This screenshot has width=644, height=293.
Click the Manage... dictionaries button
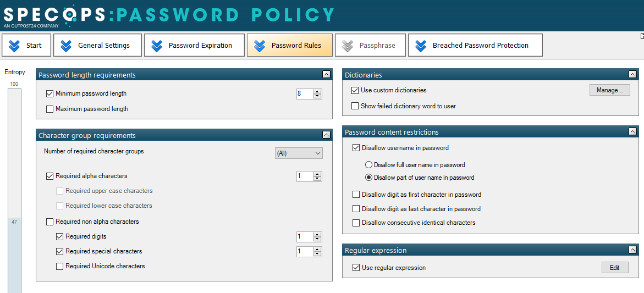point(610,90)
